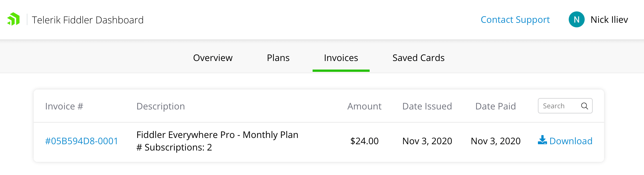Screen dimensions: 644x175
Task: Click the Date Paid column header
Action: pyautogui.click(x=495, y=106)
